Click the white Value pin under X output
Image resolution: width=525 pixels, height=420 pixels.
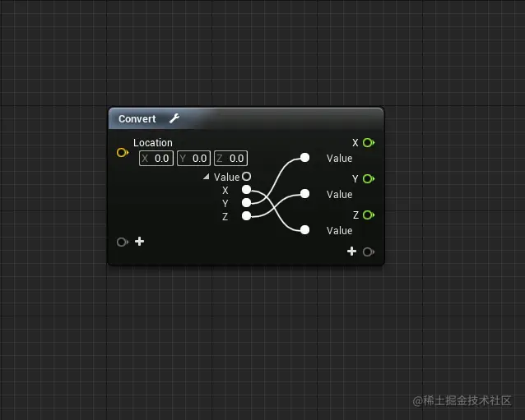(x=304, y=158)
